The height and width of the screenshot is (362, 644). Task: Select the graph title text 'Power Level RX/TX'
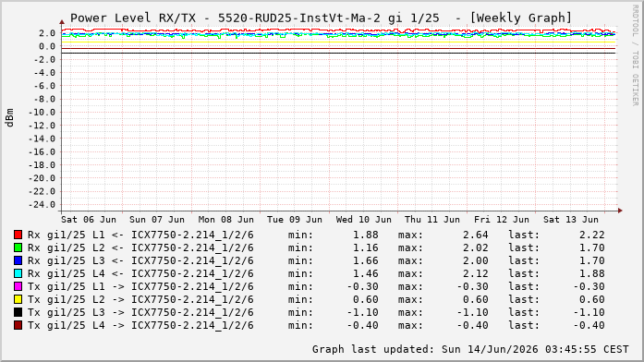(133, 18)
